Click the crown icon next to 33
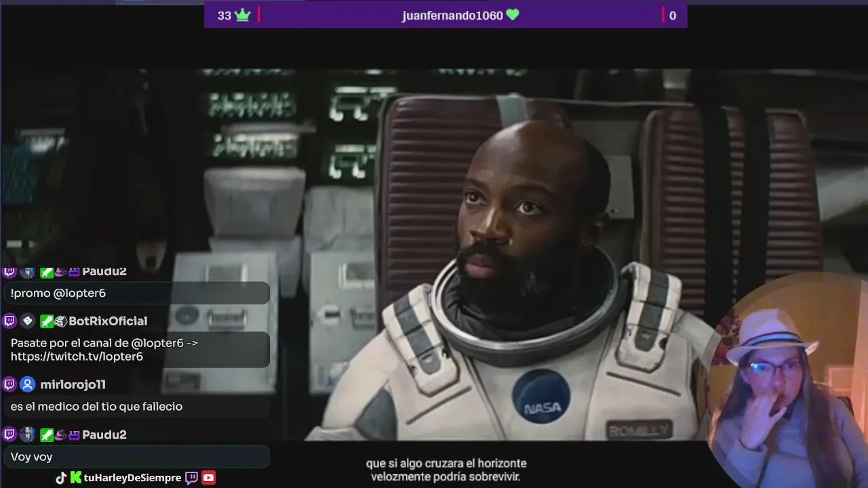Viewport: 868px width, 488px height. pos(243,15)
